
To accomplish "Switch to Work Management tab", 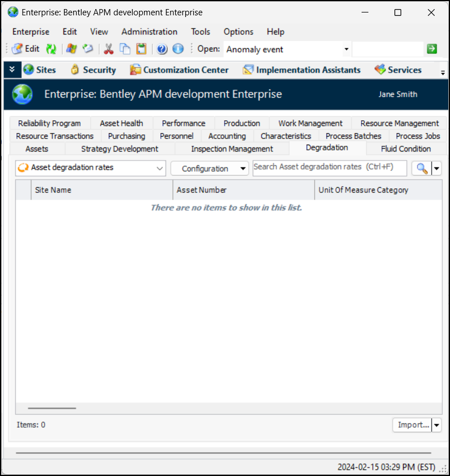I will click(311, 123).
